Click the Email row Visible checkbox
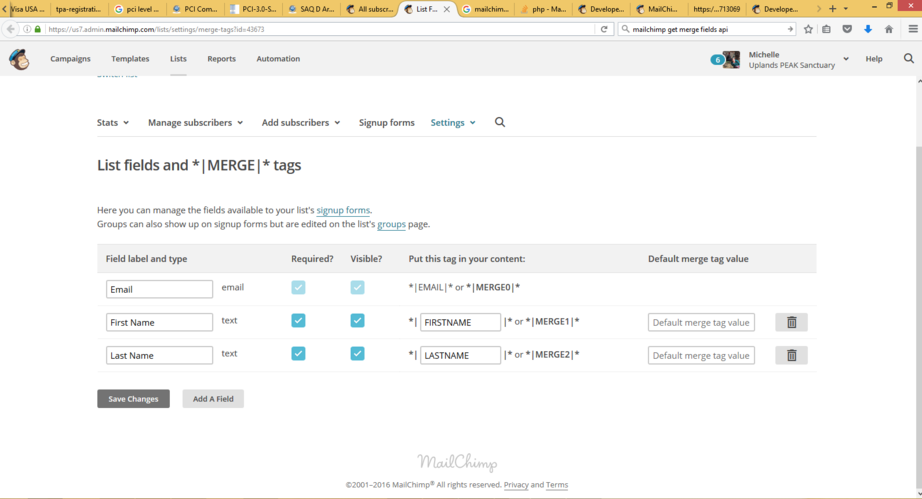 click(x=358, y=287)
